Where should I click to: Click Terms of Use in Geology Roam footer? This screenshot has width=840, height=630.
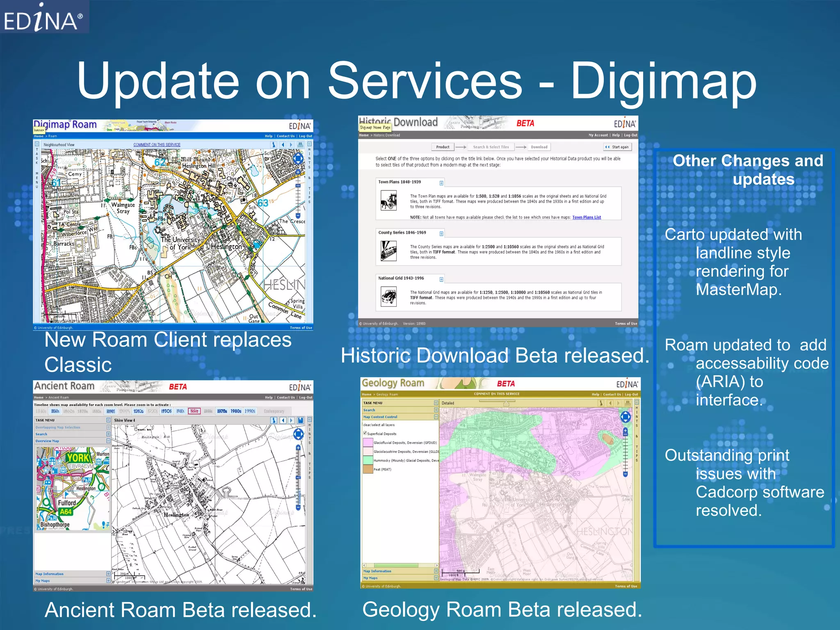pos(626,586)
